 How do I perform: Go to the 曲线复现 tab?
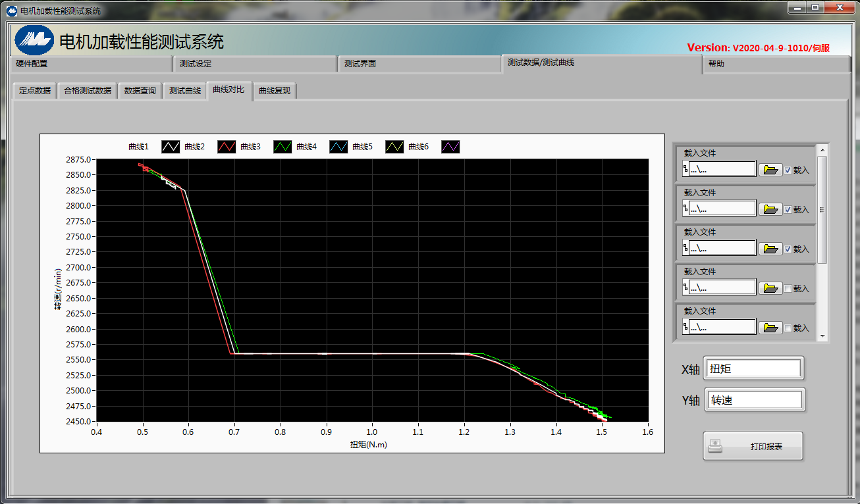[x=275, y=91]
